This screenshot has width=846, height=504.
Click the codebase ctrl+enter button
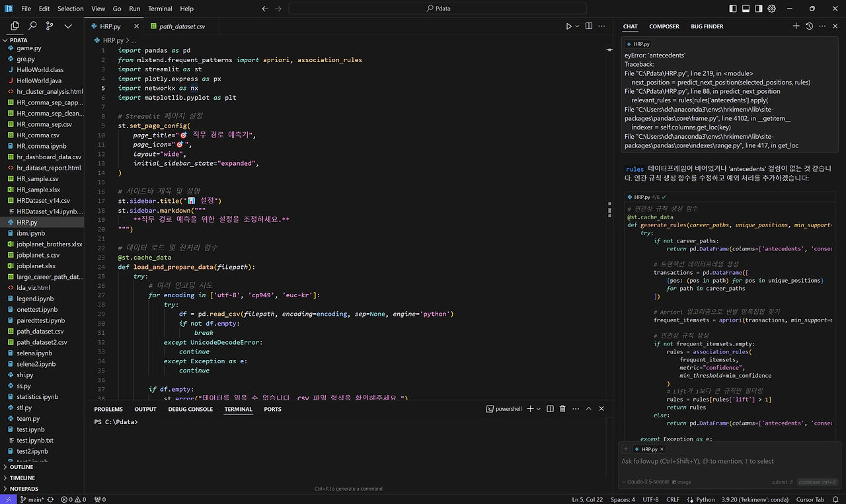pos(818,482)
